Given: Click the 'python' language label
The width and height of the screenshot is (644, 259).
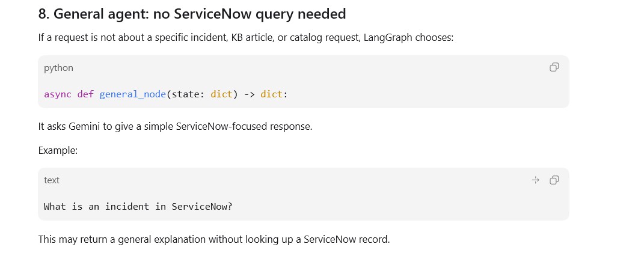Looking at the screenshot, I should (x=59, y=68).
